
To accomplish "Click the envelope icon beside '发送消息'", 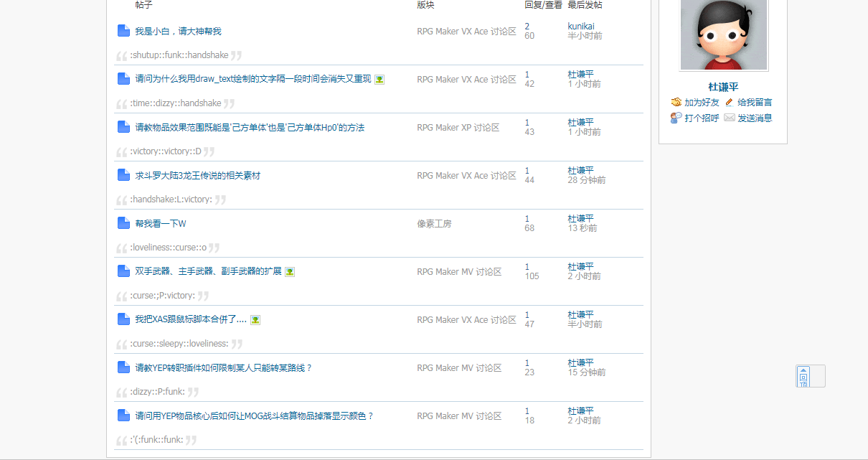I will tap(729, 118).
